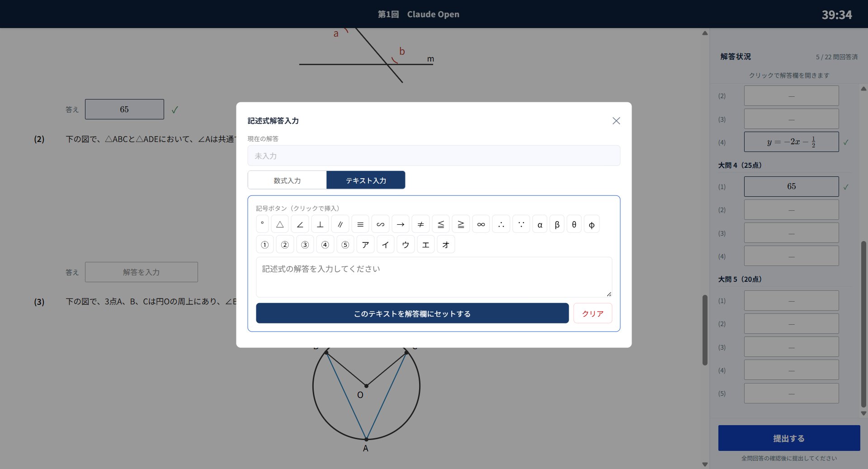Open the 大問4 (2) answer box in sidebar
Image resolution: width=868 pixels, height=469 pixels.
pos(791,210)
